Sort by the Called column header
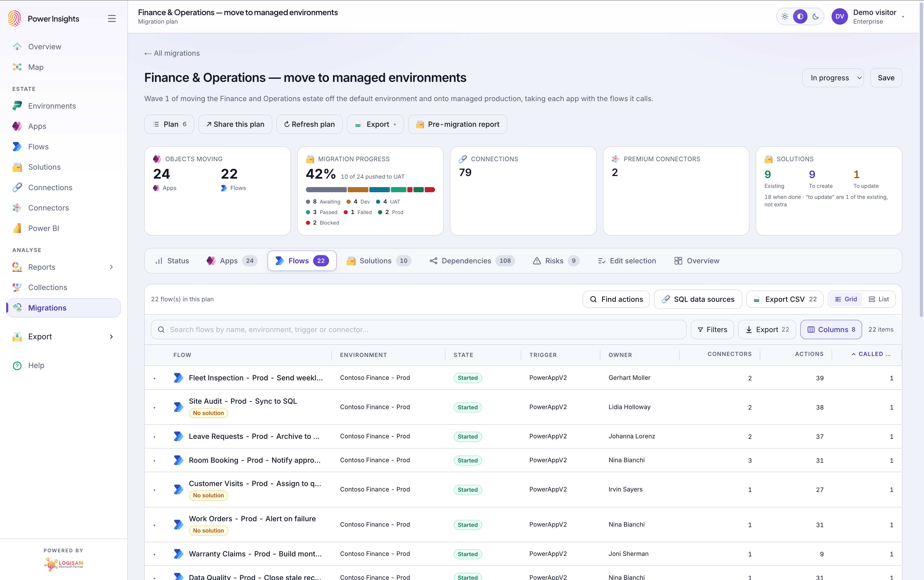This screenshot has width=924, height=580. (871, 354)
